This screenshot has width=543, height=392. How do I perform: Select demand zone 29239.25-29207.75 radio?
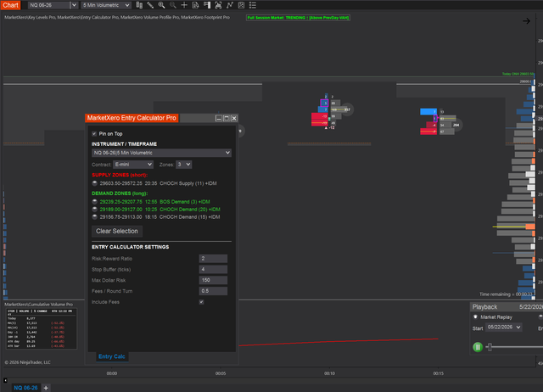(94, 202)
